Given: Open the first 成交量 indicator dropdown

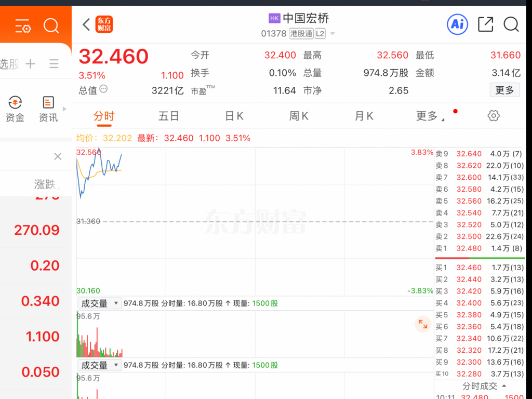Looking at the screenshot, I should pos(99,303).
